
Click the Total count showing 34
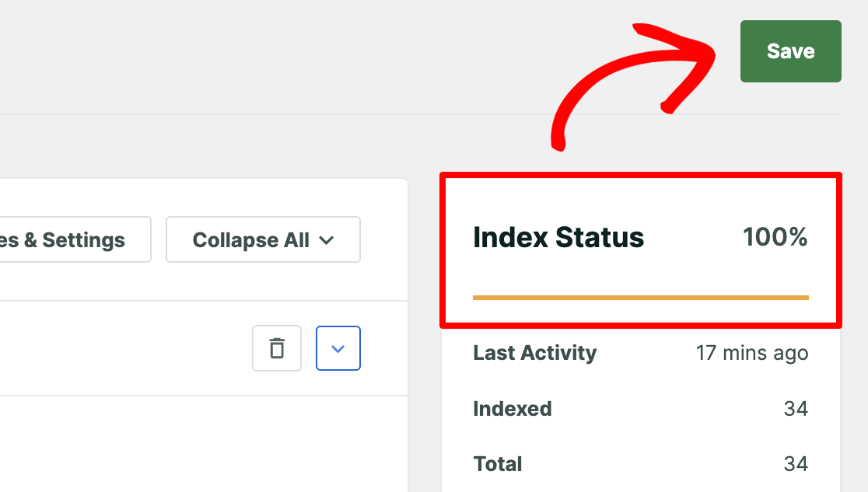point(796,463)
